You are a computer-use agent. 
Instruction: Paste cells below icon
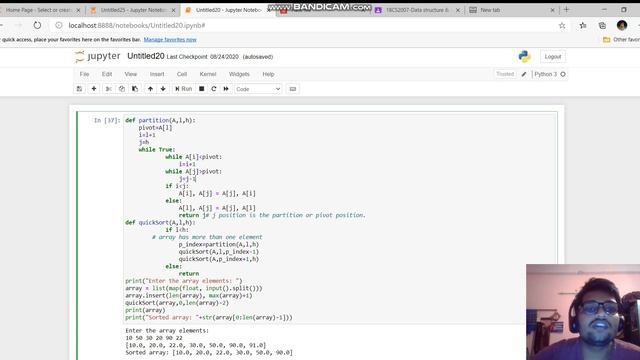point(135,89)
